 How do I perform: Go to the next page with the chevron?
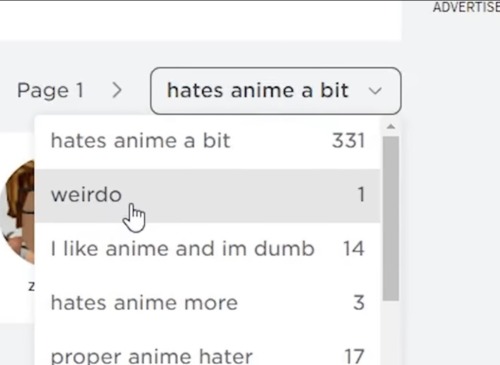point(117,90)
